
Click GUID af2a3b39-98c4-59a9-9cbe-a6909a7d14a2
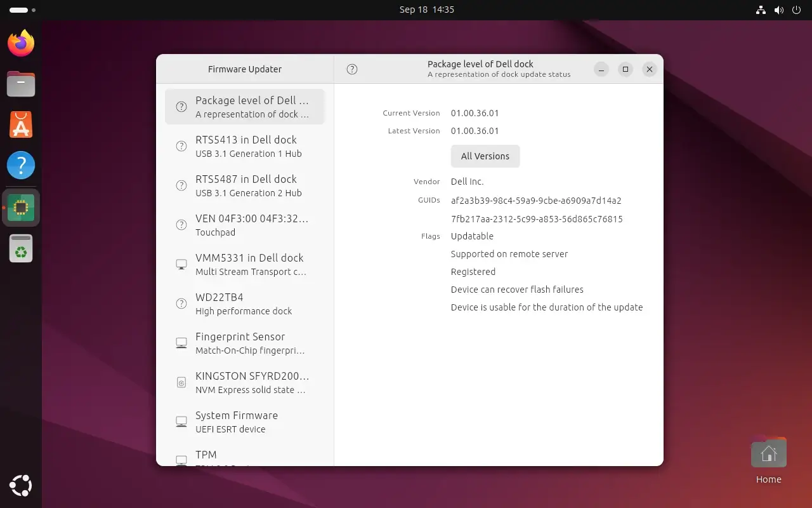pos(536,201)
